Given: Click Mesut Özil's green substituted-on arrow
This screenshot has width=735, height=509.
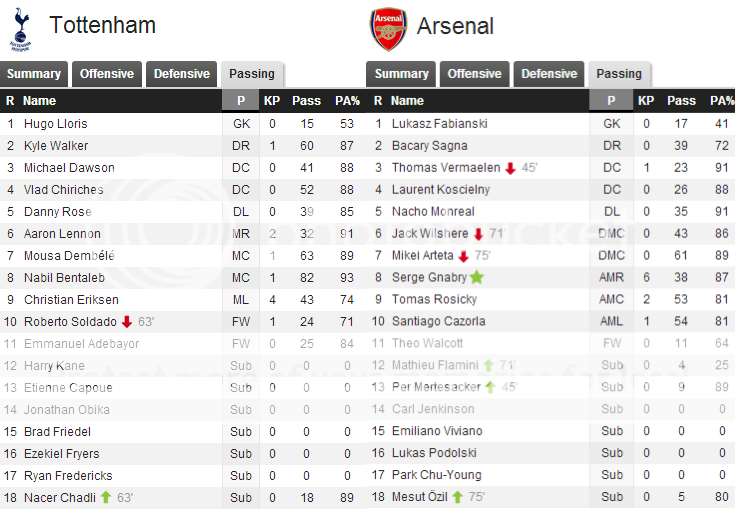Looking at the screenshot, I should click(458, 498).
